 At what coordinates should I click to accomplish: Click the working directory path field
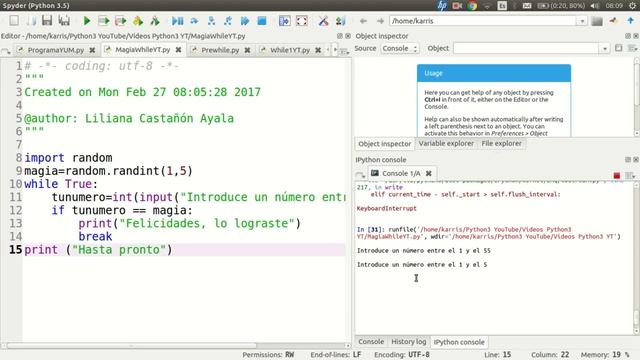coord(483,21)
